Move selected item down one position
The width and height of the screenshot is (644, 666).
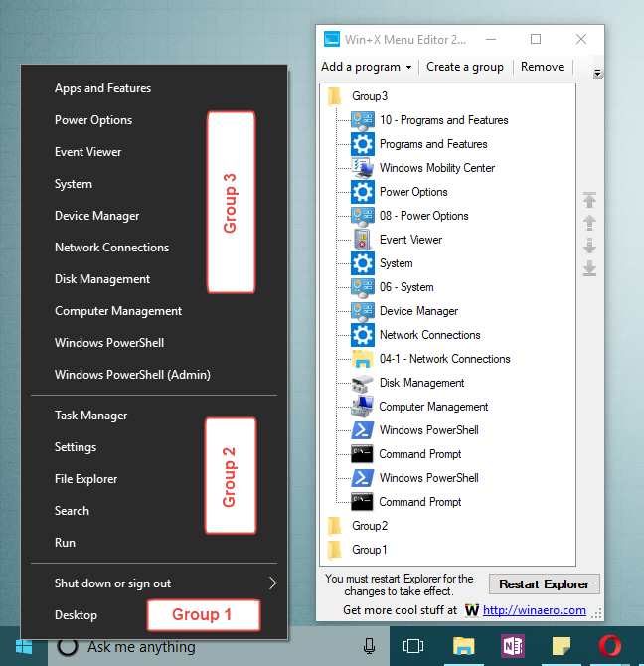[x=589, y=246]
